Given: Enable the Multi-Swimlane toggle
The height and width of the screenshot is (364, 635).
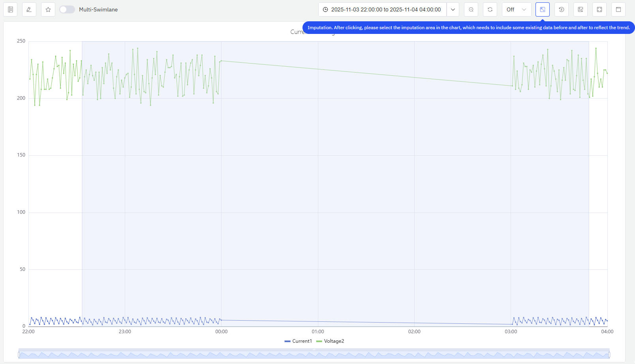Looking at the screenshot, I should pyautogui.click(x=67, y=9).
